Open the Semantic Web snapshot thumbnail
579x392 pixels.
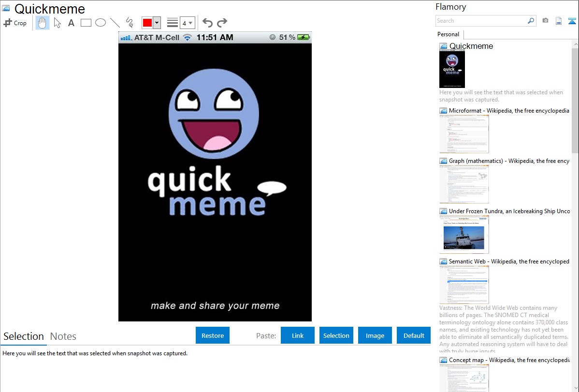(464, 285)
